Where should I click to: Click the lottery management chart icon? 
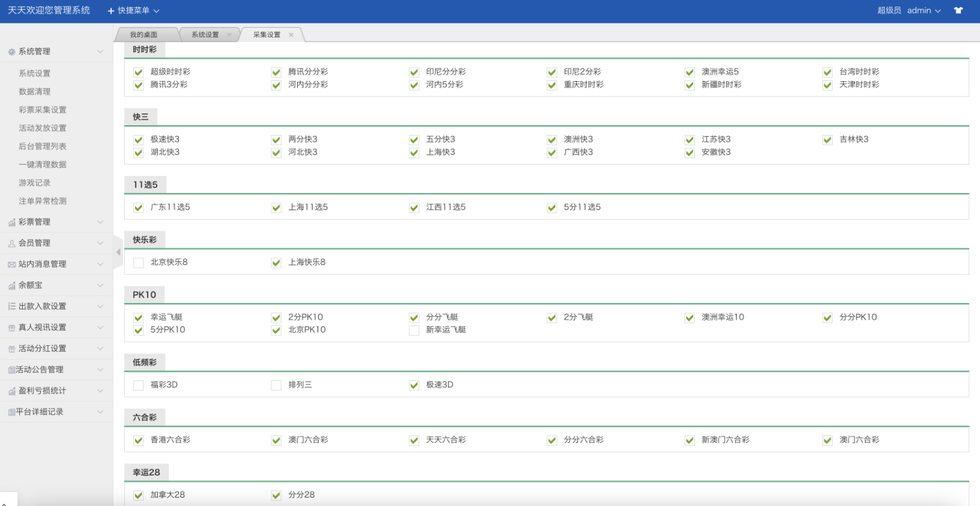(11, 222)
